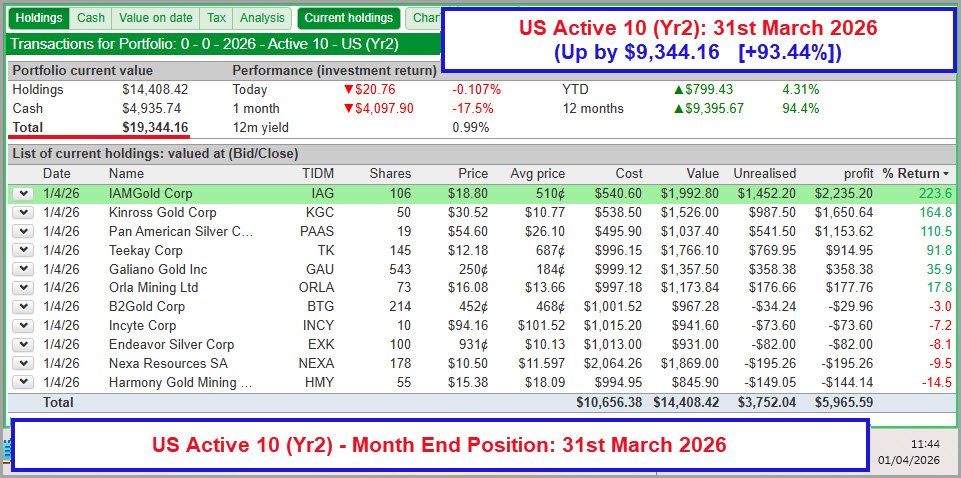This screenshot has height=478, width=961.
Task: Open the Cash tab
Action: [91, 18]
